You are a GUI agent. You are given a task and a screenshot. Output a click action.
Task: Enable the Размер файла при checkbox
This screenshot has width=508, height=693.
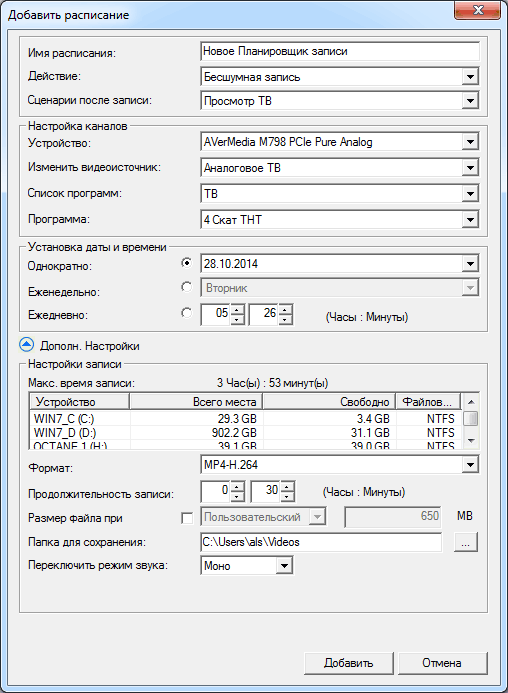pos(187,518)
